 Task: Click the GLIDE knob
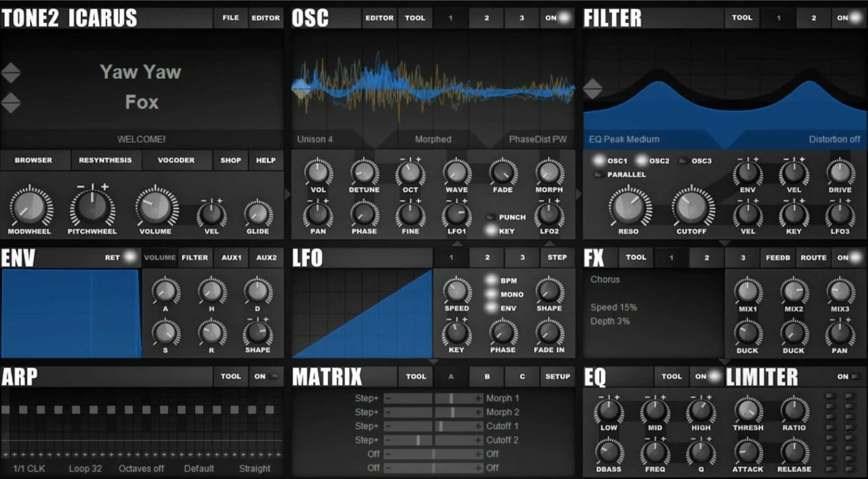[258, 215]
